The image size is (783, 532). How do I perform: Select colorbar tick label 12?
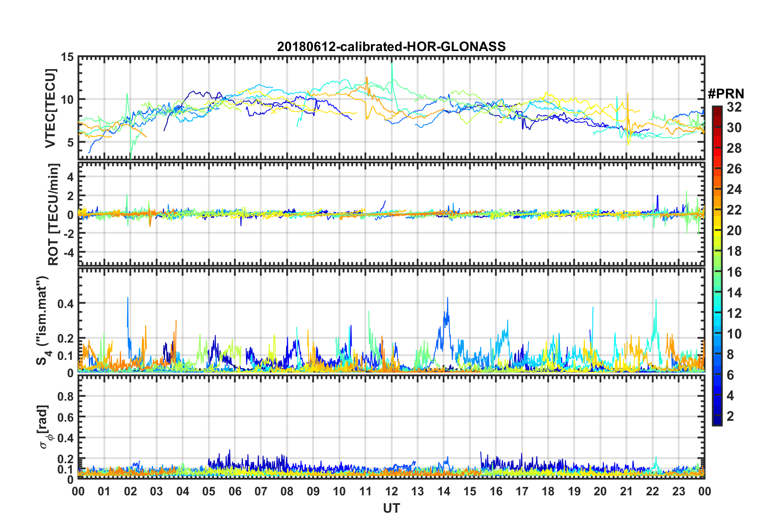click(x=734, y=313)
